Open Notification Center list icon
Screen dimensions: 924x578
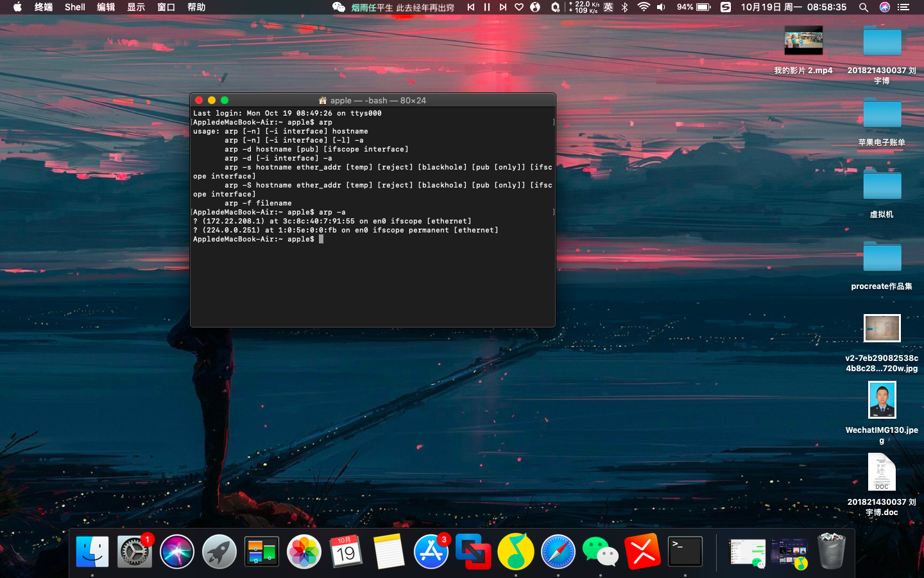(903, 7)
